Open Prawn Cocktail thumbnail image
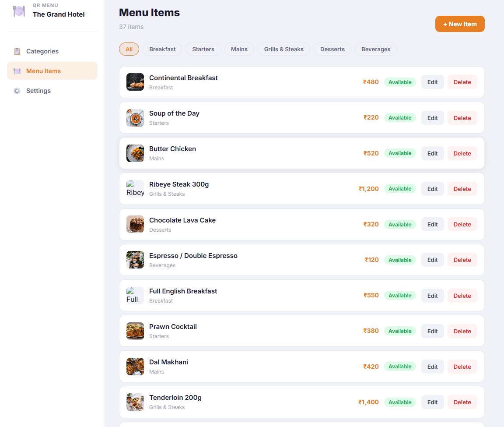The image size is (504, 427). tap(135, 331)
